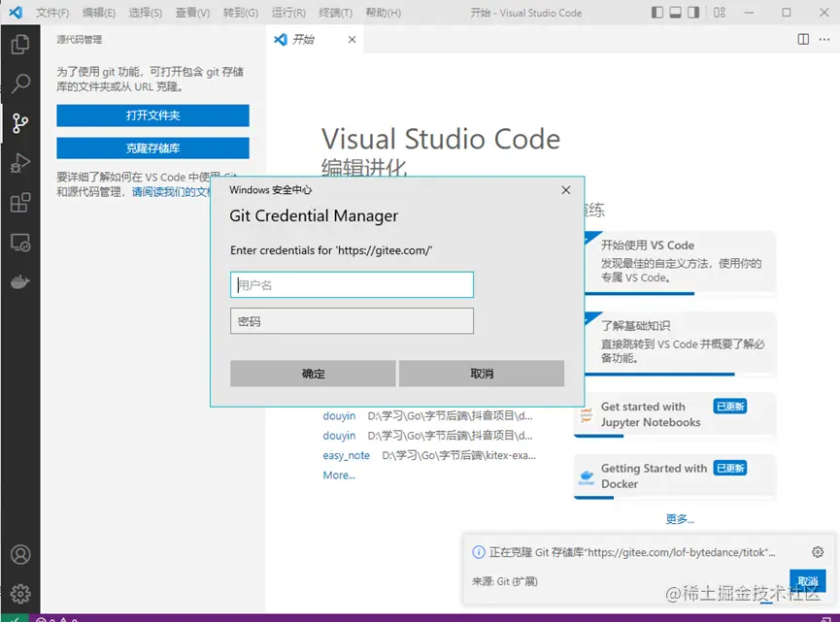Close the 开始 editor tab
The height and width of the screenshot is (622, 840).
coord(352,39)
